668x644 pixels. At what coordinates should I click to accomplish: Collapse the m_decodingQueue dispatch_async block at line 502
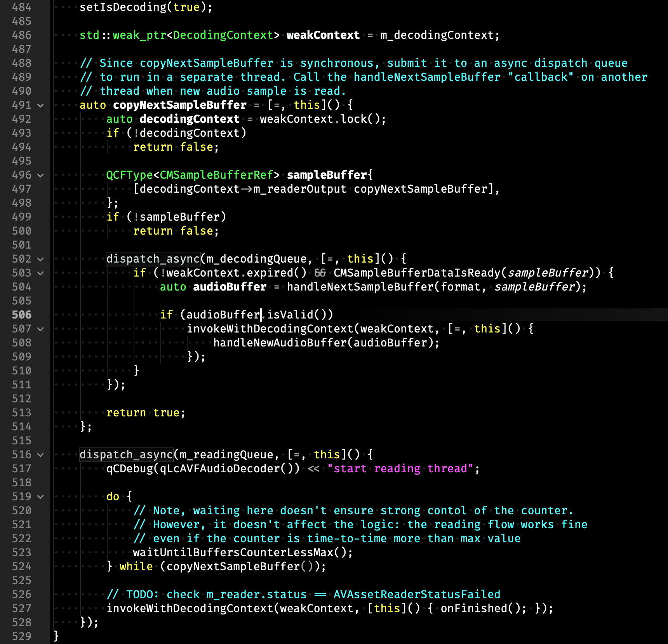[40, 259]
